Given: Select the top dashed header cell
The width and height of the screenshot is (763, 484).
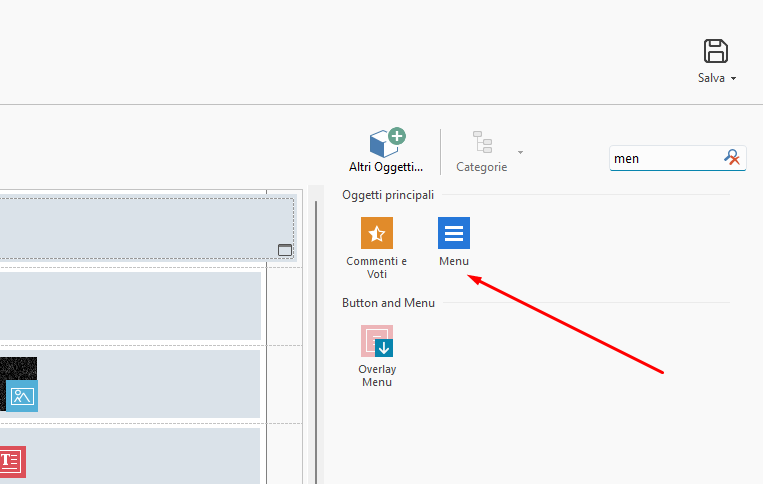Looking at the screenshot, I should (140, 226).
